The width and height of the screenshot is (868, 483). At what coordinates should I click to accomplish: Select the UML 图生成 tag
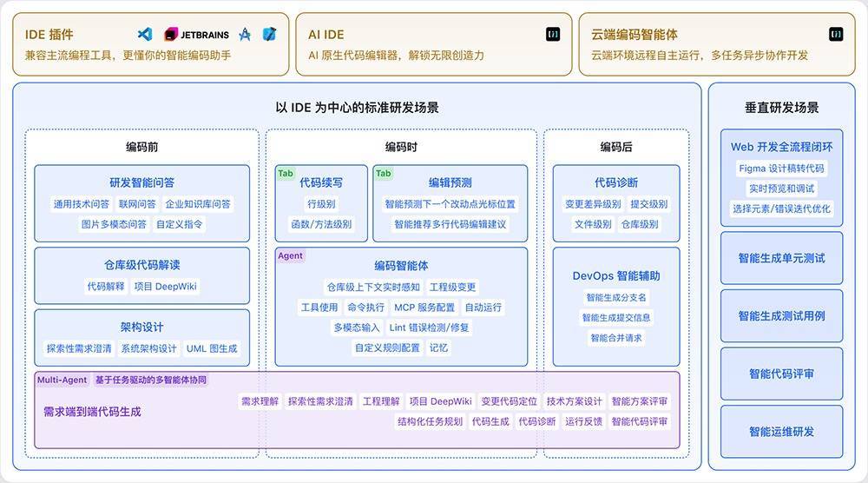pyautogui.click(x=212, y=348)
